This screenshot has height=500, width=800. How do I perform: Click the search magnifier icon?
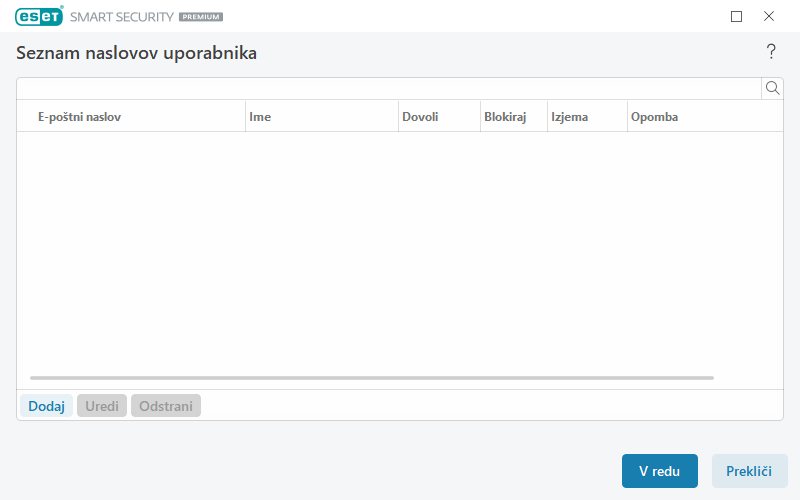tap(772, 88)
